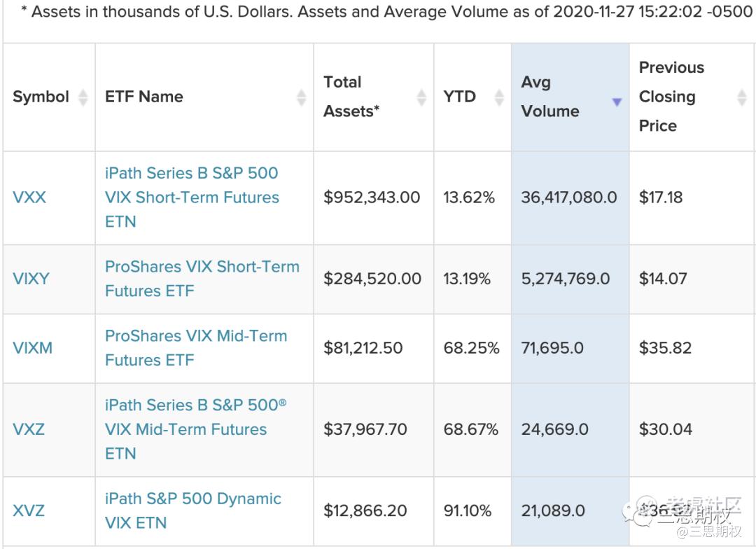
Task: Select VXX total assets value $952,343.00
Action: (x=372, y=197)
